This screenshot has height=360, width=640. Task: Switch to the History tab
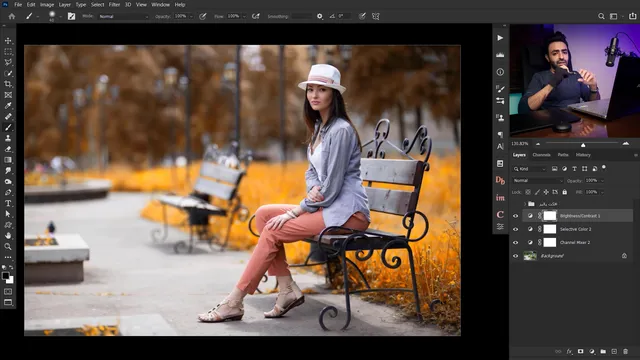tap(583, 155)
